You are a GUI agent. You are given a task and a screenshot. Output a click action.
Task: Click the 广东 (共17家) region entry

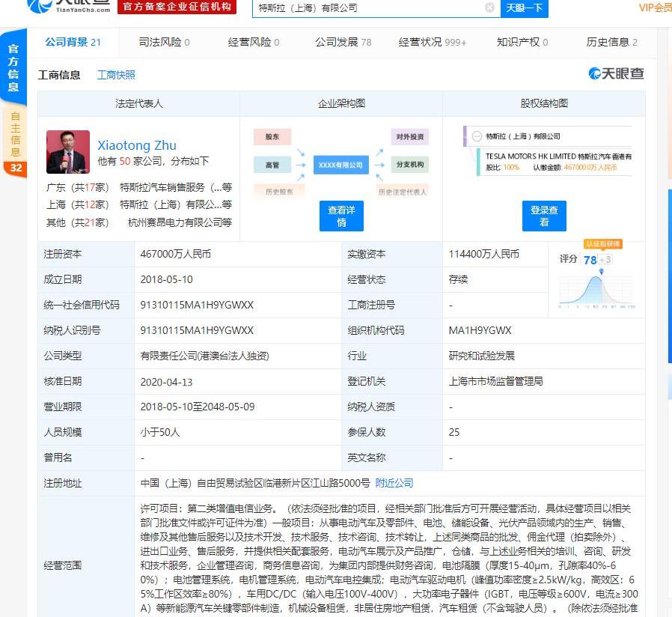78,187
